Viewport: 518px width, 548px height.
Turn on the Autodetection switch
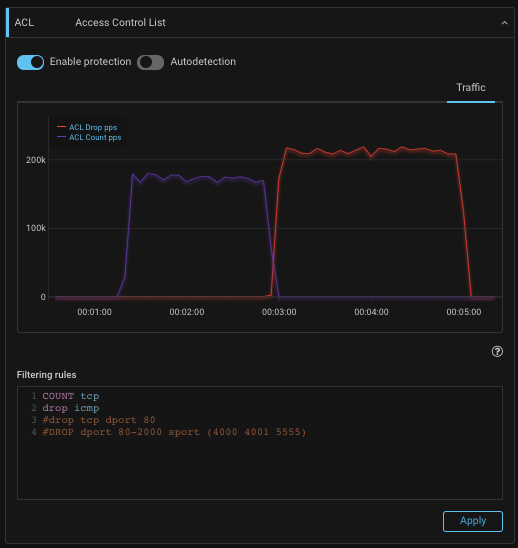point(150,62)
